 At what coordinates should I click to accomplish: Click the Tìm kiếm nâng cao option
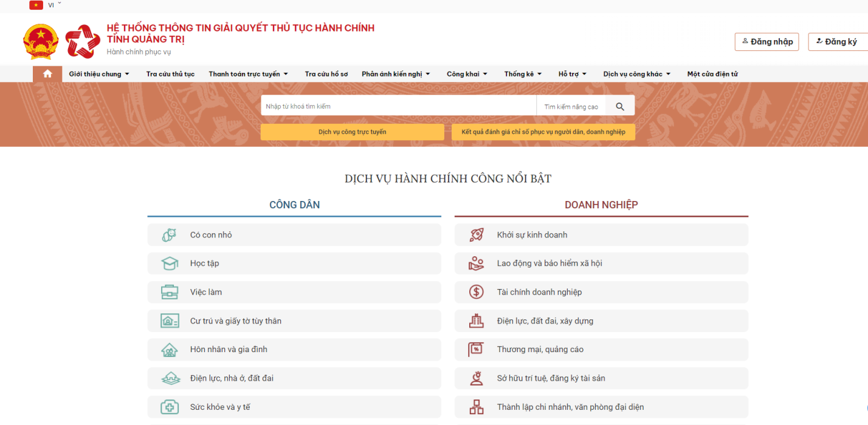[571, 107]
